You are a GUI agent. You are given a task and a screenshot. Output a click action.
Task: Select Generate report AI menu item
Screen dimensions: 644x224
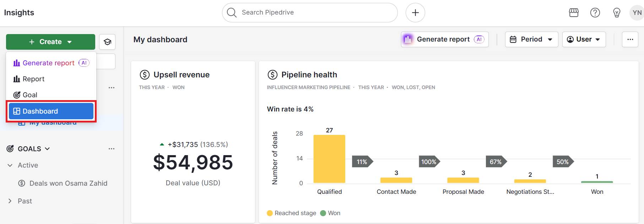[51, 63]
